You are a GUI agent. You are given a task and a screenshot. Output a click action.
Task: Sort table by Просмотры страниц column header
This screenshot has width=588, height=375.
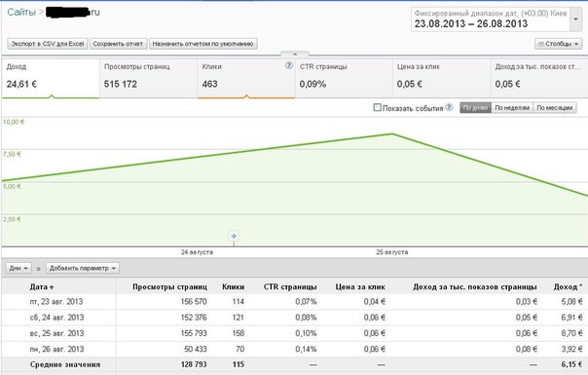coord(169,286)
